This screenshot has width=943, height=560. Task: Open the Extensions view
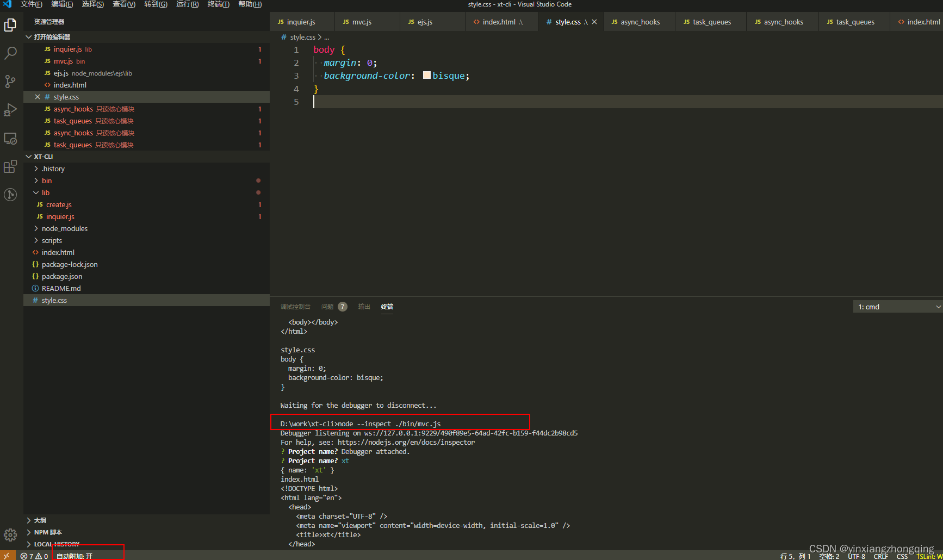pos(10,166)
